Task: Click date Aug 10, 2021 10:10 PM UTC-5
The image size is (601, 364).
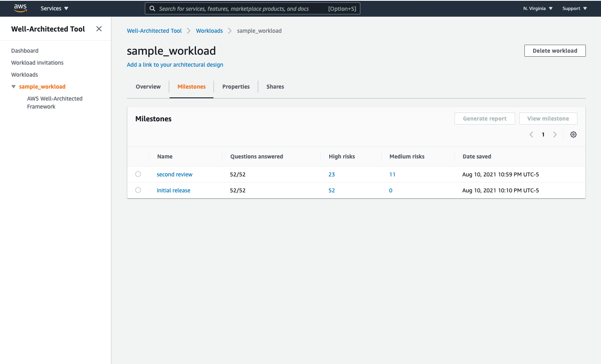Action: [500, 190]
